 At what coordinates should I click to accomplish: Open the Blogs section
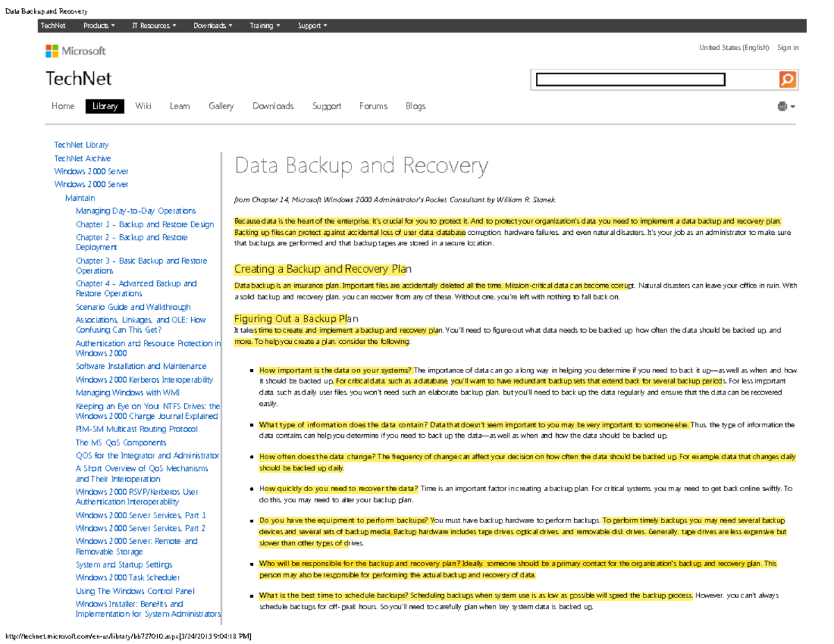pos(415,106)
